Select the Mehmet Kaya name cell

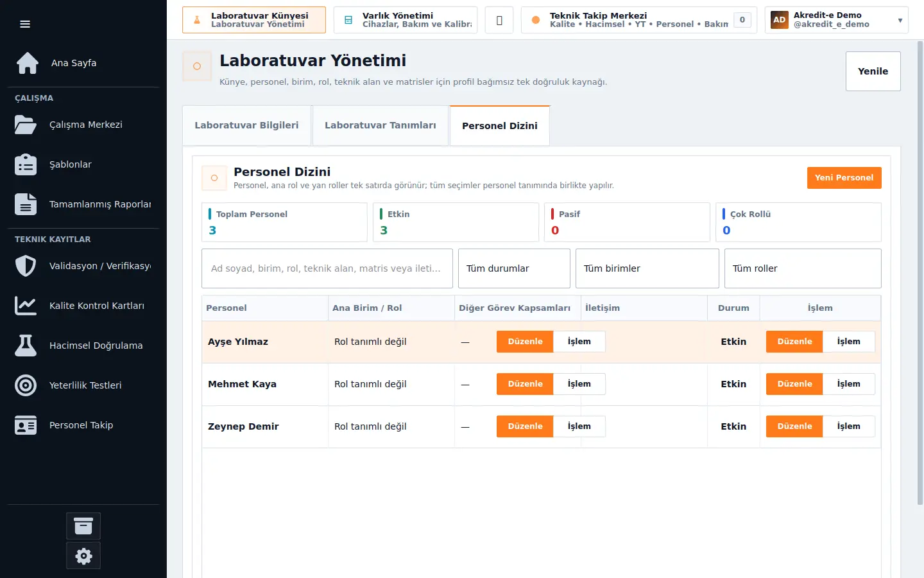(x=265, y=384)
